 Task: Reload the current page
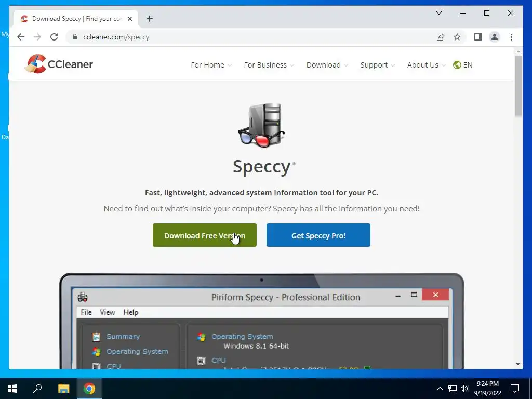(54, 37)
